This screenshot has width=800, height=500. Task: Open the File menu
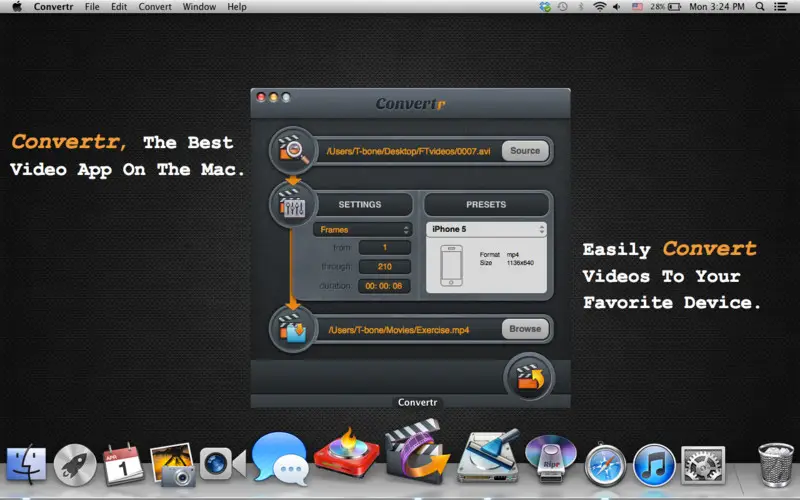pos(92,7)
